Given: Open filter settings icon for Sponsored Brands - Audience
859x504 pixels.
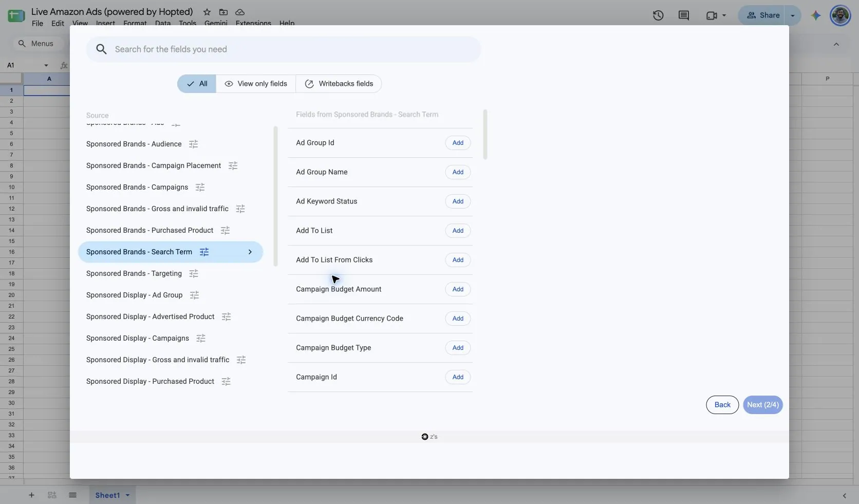Looking at the screenshot, I should (193, 144).
